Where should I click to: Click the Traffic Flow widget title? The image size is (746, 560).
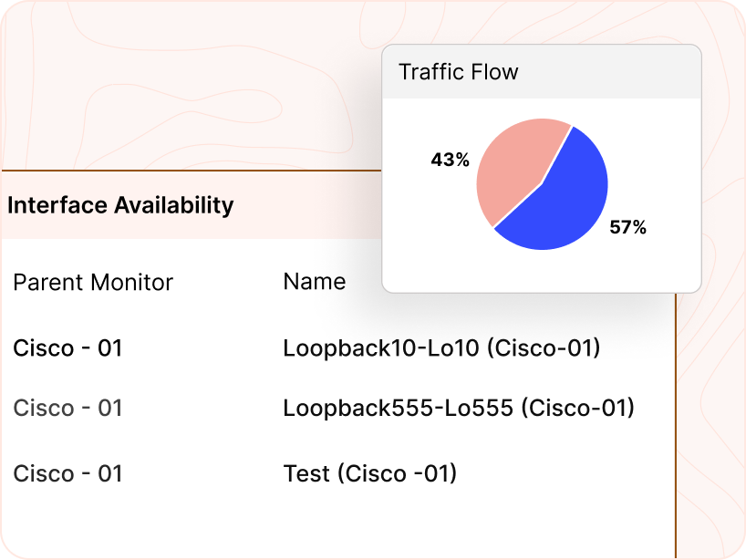pos(458,72)
